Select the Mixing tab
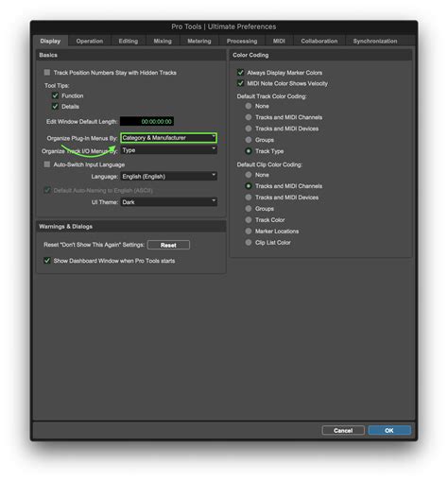Screen dimensions: 448x481 point(163,41)
